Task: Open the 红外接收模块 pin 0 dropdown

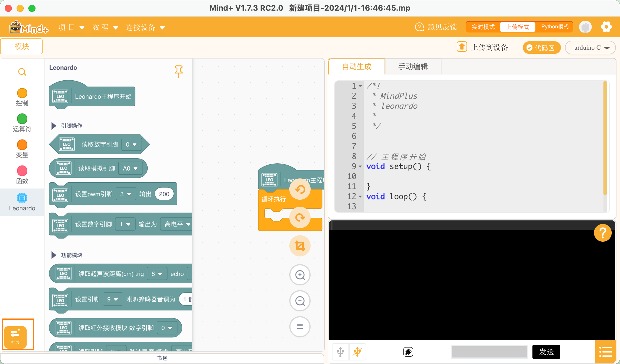Action: (167, 328)
